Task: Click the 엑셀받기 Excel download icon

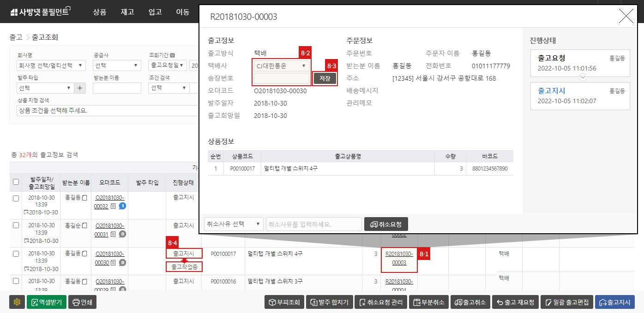Action: [x=46, y=302]
